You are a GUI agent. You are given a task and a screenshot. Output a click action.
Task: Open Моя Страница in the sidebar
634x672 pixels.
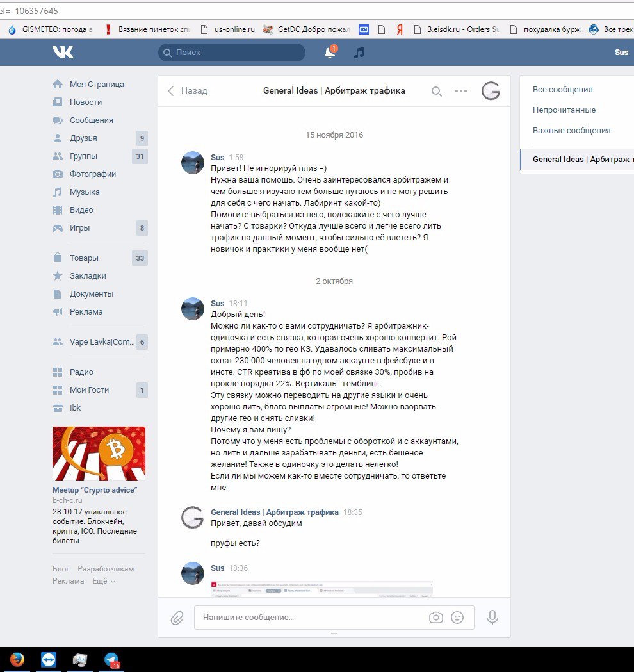(x=97, y=85)
